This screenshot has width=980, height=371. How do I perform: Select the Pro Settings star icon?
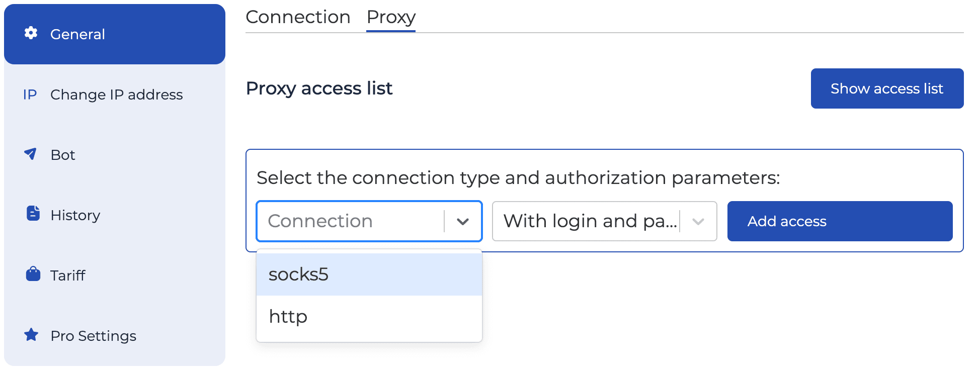tap(31, 335)
